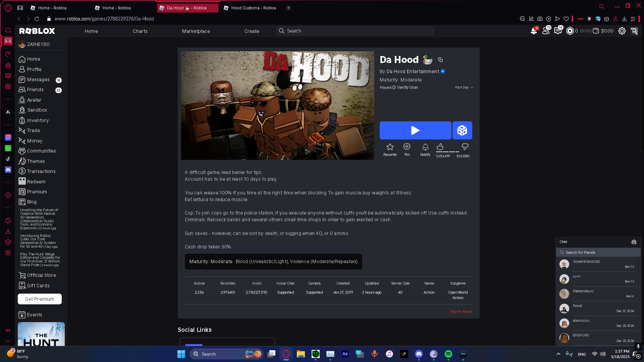Open the Marketplace menu item

pos(196,31)
